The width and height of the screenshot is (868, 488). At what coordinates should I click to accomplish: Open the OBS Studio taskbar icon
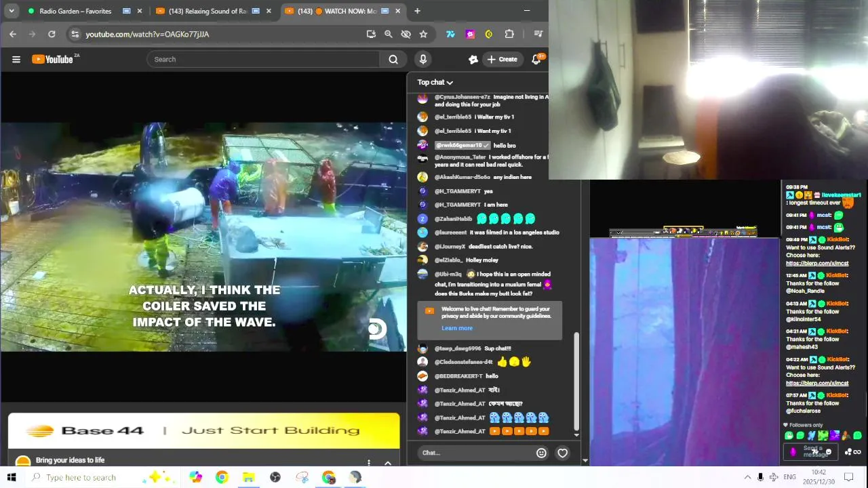(275, 477)
